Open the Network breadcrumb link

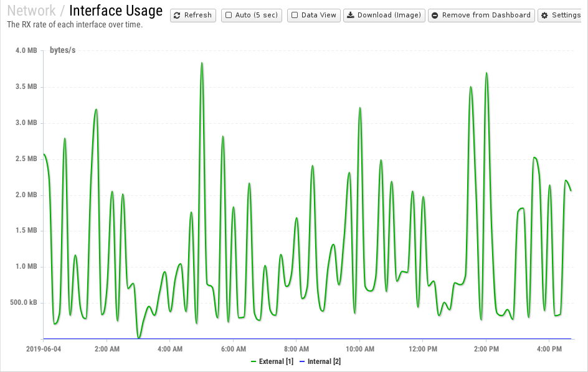click(32, 11)
